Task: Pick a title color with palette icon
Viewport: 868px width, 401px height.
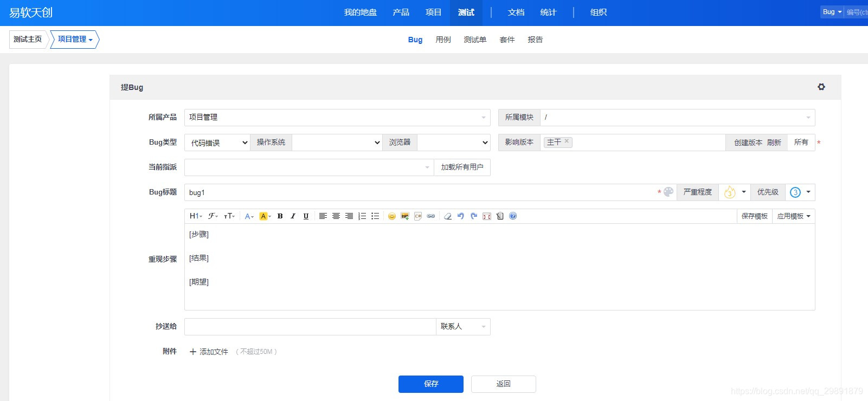Action: click(668, 192)
